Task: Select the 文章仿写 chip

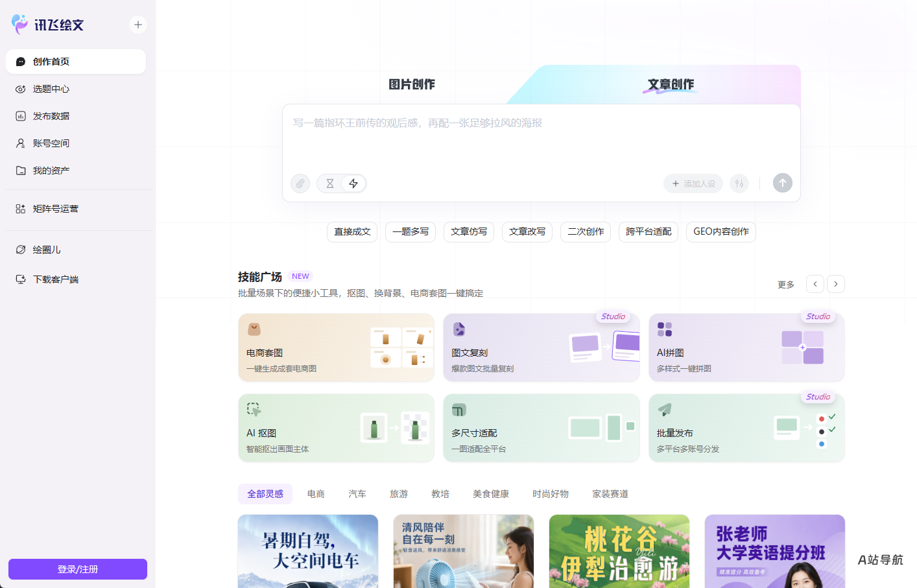Action: 469,232
